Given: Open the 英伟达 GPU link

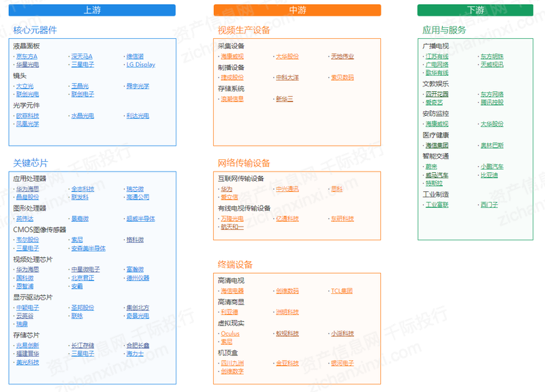Looking at the screenshot, I should (25, 218).
